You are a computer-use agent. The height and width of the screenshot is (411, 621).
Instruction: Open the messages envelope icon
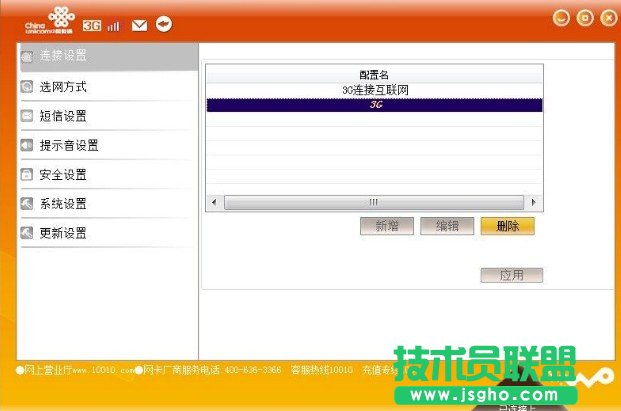[139, 26]
